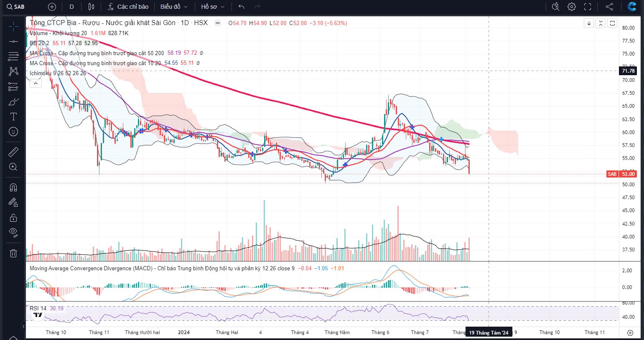Click the −3.10 (−5.63%) change value
The image size is (644, 340).
328,23
